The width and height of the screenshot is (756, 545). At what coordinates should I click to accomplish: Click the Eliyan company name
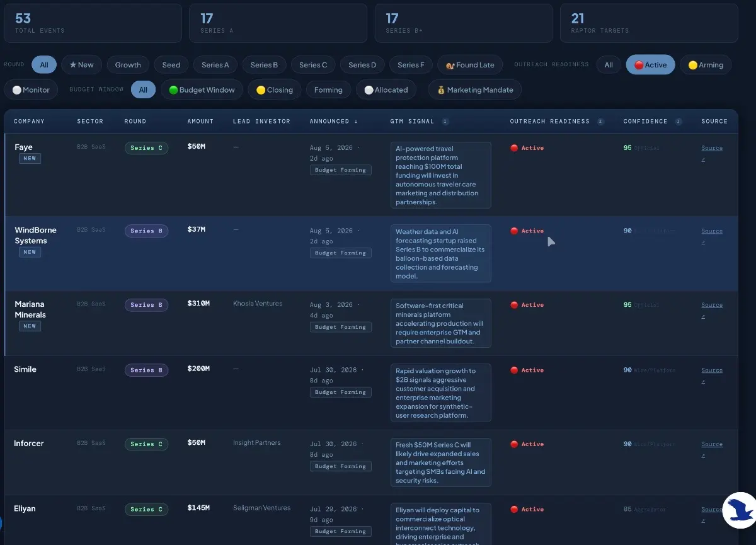pyautogui.click(x=25, y=508)
